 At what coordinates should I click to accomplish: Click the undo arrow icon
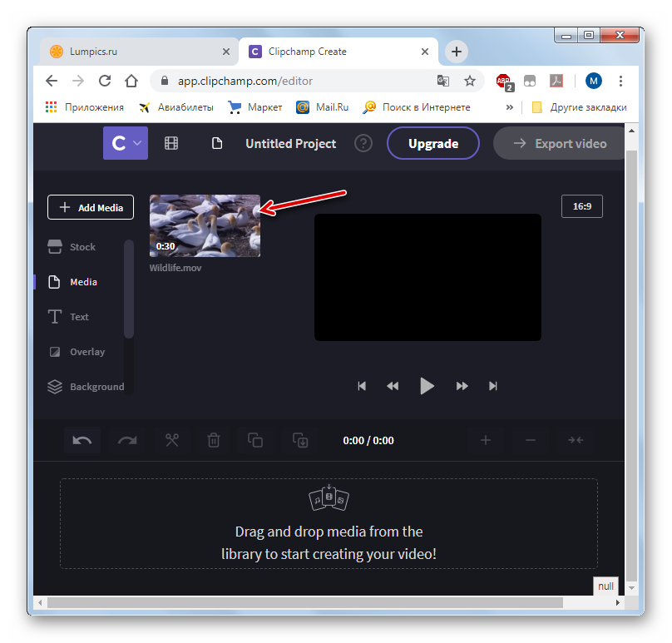point(82,440)
